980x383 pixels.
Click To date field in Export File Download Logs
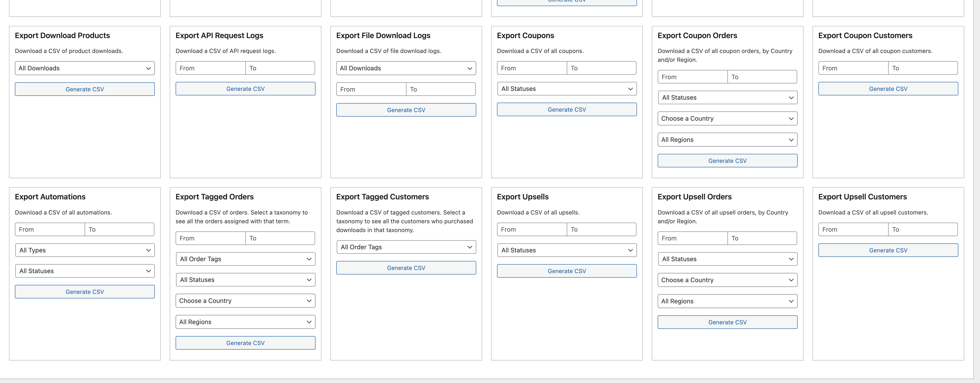tap(441, 89)
